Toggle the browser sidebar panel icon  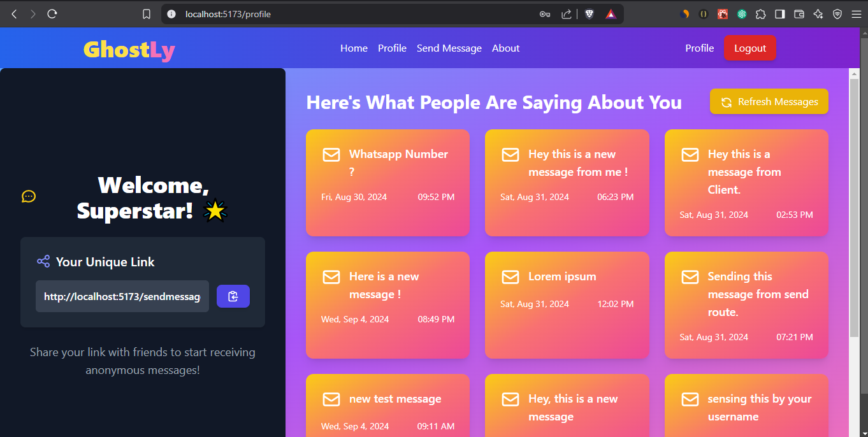780,14
